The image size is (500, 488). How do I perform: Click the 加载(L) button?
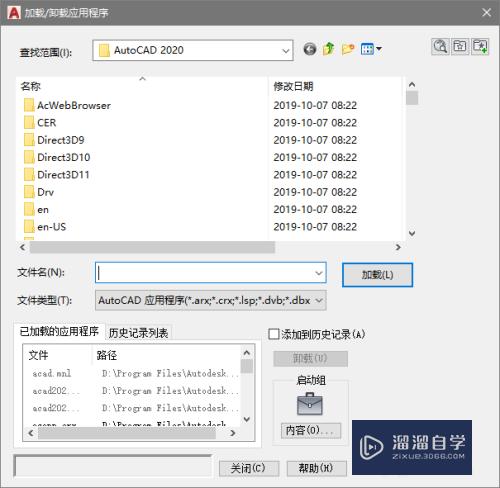[377, 275]
